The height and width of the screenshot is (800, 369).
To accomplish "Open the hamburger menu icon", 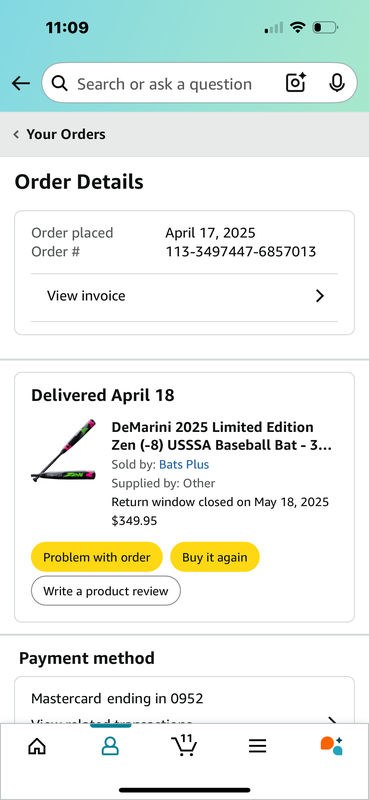I will (x=258, y=746).
